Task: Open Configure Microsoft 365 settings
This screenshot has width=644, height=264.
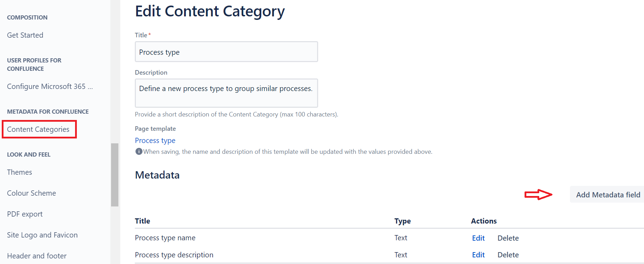Action: [50, 86]
